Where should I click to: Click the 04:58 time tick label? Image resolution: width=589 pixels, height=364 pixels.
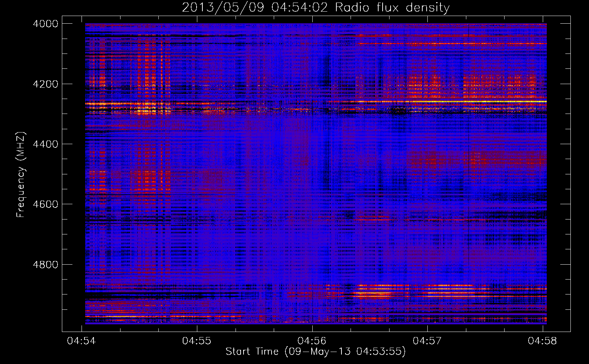(542, 341)
